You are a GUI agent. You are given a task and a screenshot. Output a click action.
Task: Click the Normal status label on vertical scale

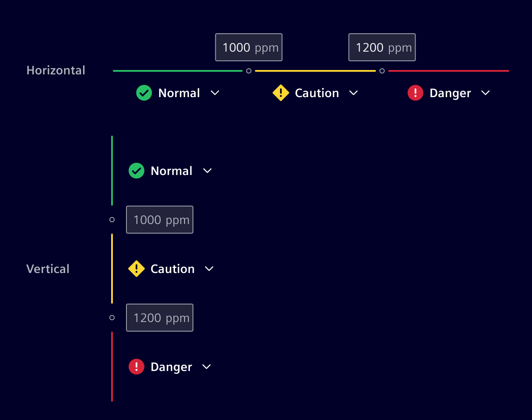pos(171,171)
